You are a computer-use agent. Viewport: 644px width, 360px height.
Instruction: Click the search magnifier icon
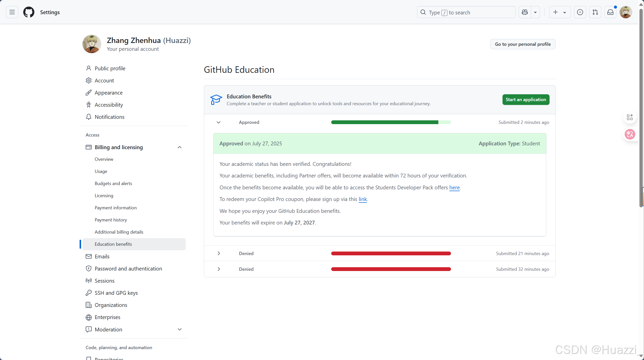coord(423,12)
